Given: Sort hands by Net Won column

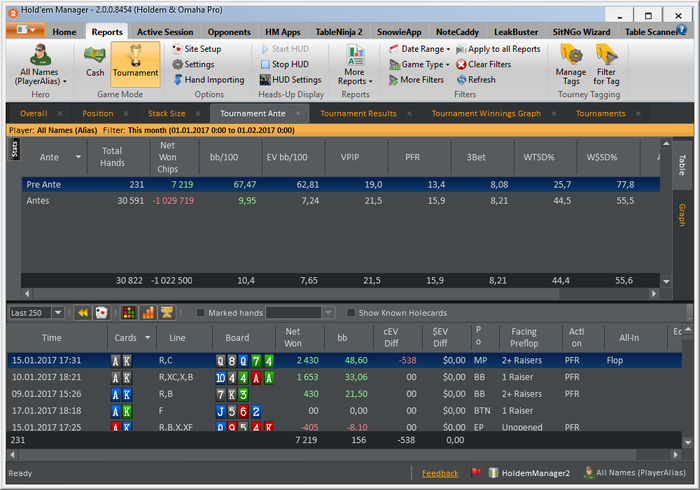Looking at the screenshot, I should tap(293, 338).
